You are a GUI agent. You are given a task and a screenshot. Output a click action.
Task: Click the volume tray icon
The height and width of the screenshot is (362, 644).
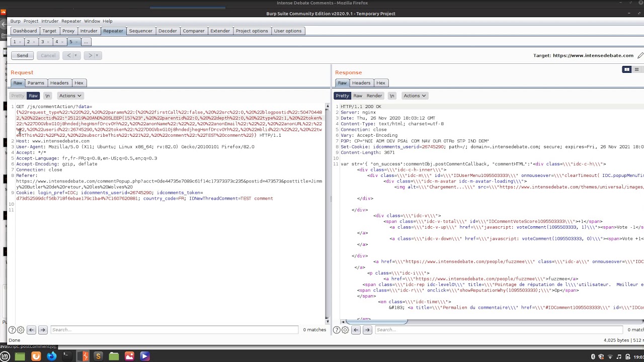[619, 356]
